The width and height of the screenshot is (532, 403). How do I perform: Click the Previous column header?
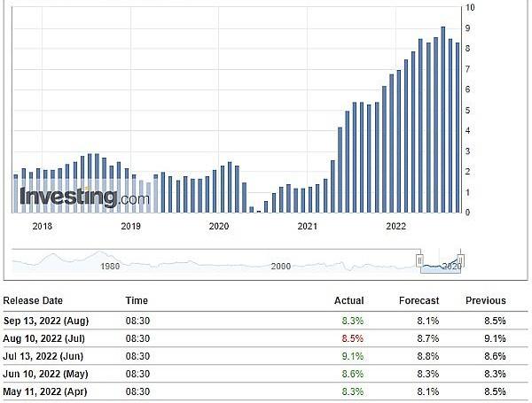click(x=486, y=300)
